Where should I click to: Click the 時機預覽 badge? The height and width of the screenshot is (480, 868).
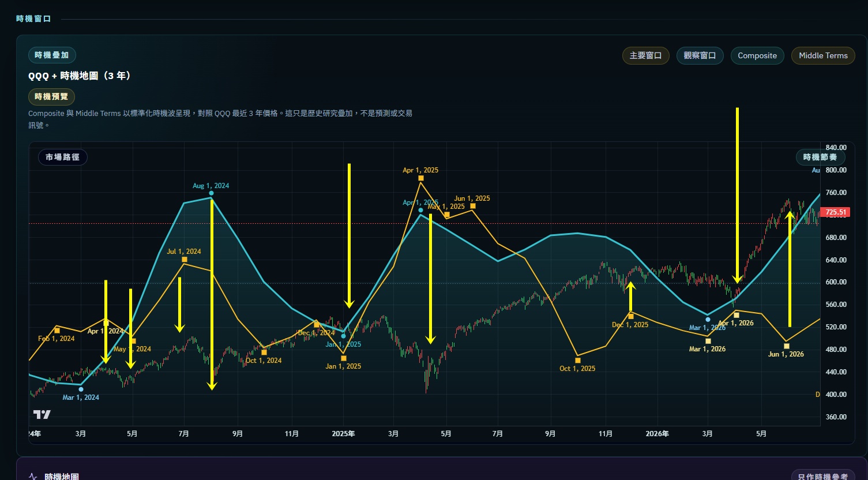[51, 96]
